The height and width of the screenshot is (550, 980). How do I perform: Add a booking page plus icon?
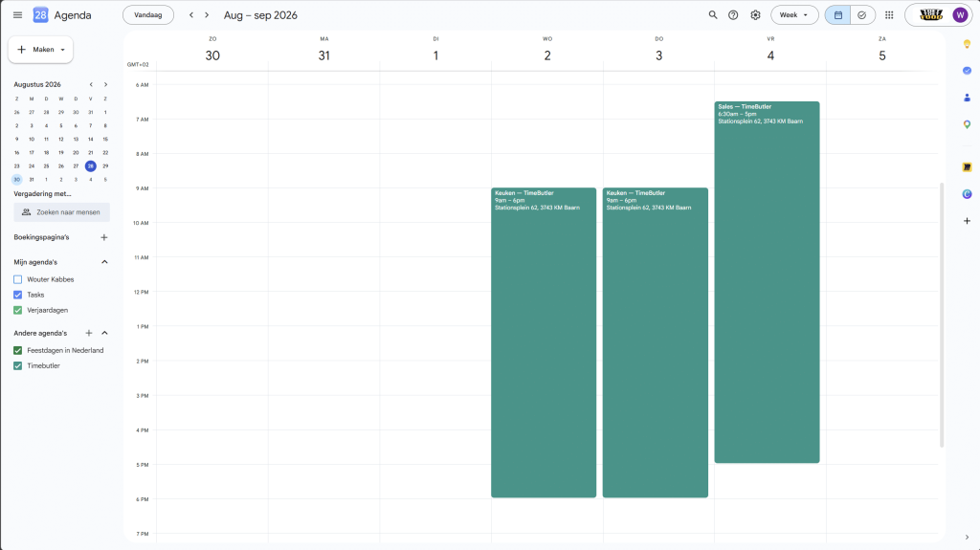[104, 237]
